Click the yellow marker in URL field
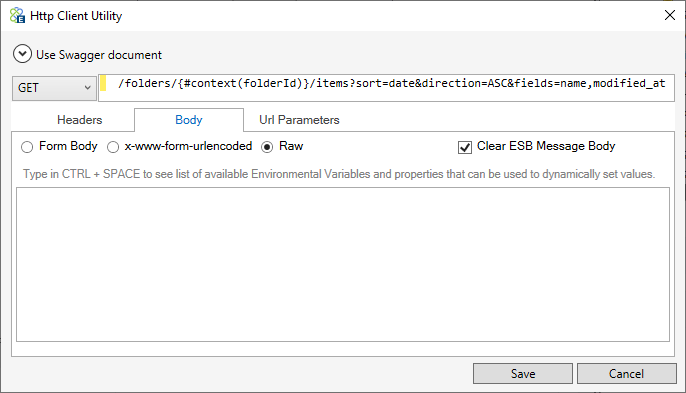The width and height of the screenshot is (686, 393). 103,83
